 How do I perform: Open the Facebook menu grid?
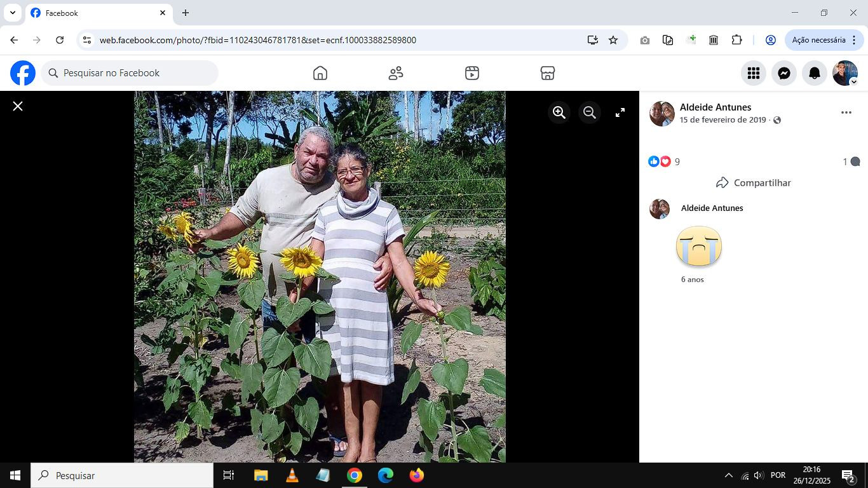[x=754, y=73]
